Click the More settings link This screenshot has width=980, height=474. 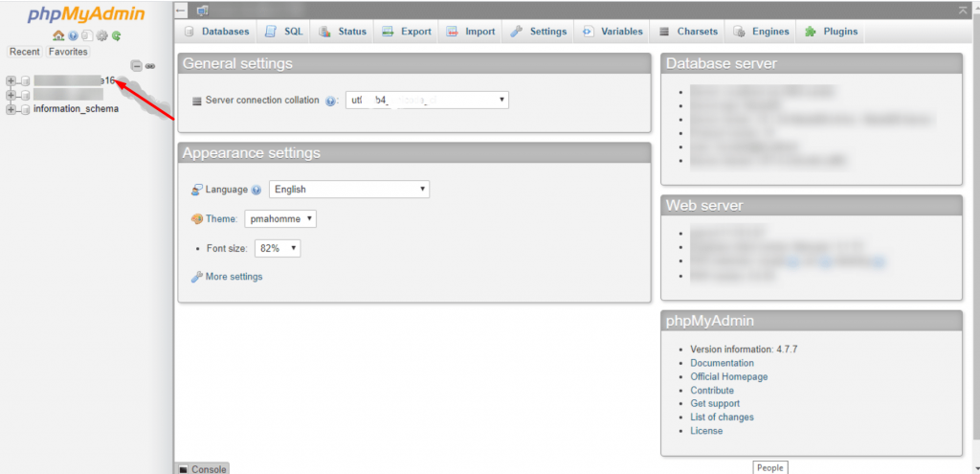234,277
